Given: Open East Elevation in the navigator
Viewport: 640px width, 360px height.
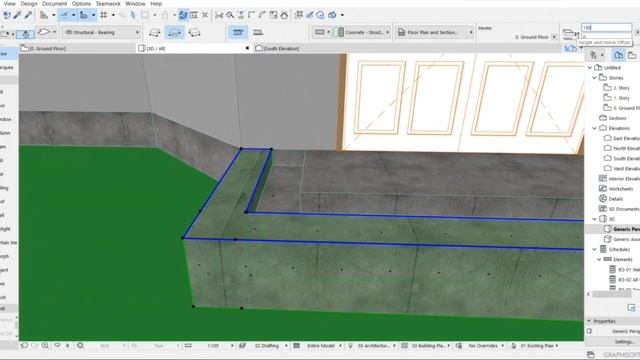Looking at the screenshot, I should pos(626,138).
